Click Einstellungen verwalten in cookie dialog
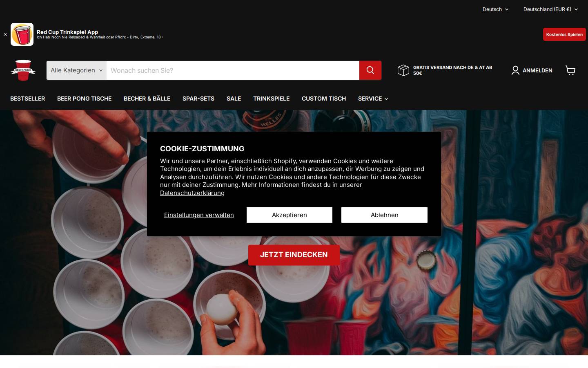588x368 pixels. click(199, 215)
